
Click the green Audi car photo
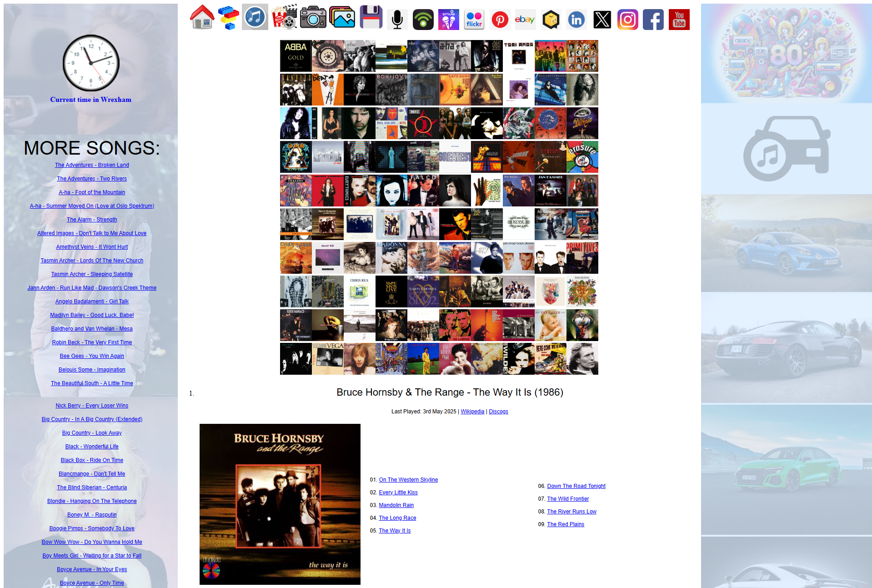pos(787,470)
